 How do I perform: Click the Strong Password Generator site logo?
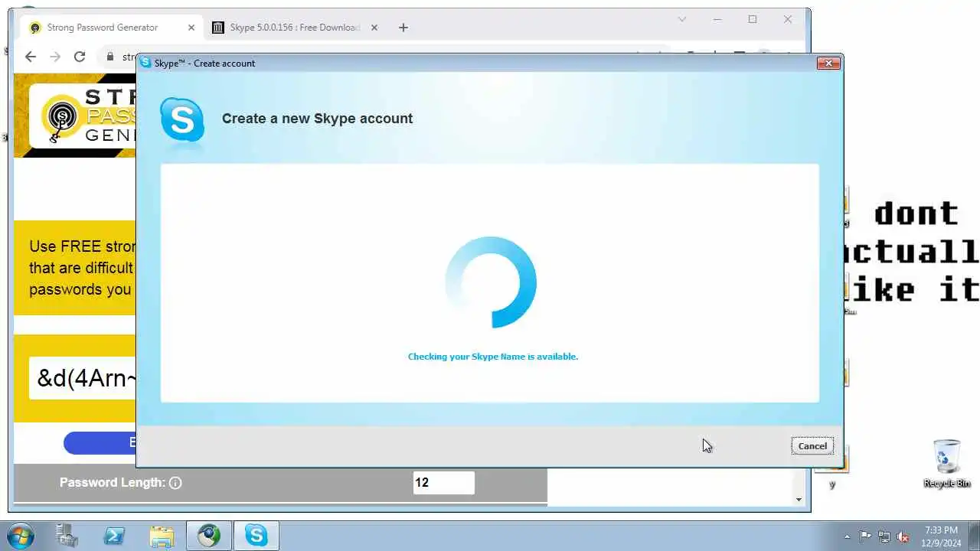[x=83, y=116]
